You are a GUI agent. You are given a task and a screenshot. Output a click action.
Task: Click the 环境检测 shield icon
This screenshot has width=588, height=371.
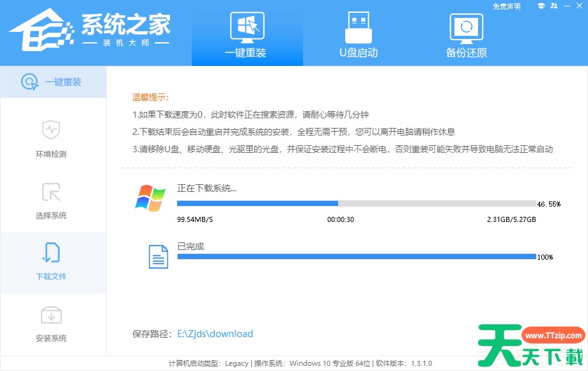51,130
